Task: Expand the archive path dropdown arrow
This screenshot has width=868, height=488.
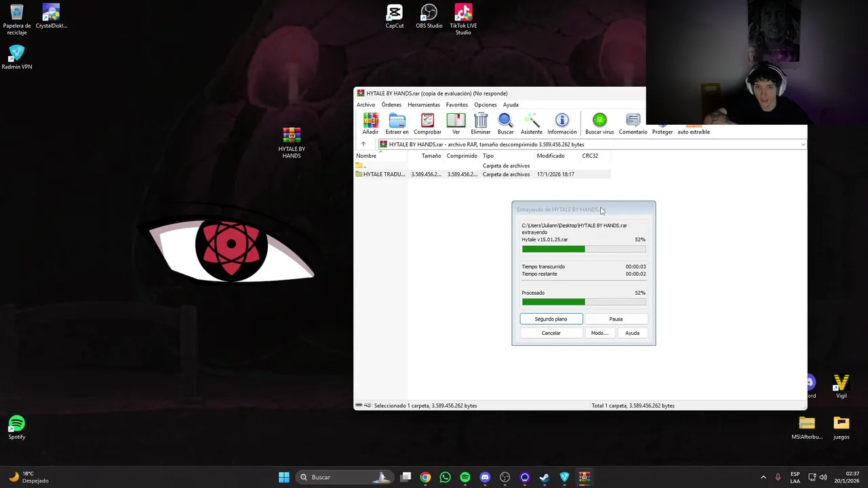Action: point(803,144)
